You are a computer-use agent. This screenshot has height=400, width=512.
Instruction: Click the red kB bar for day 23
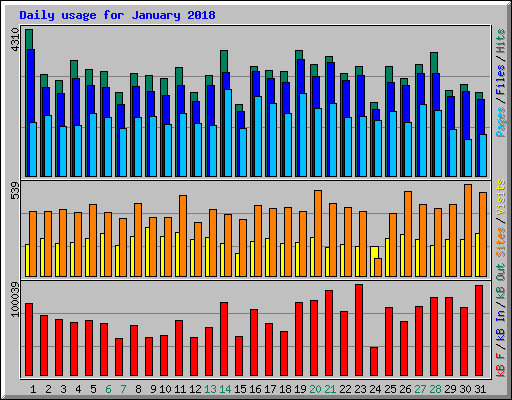[x=359, y=330]
